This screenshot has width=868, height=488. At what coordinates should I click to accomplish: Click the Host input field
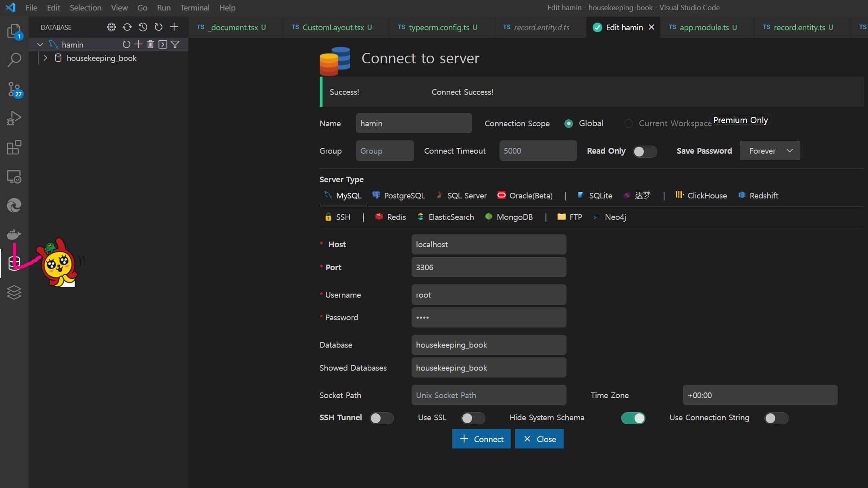coord(489,244)
